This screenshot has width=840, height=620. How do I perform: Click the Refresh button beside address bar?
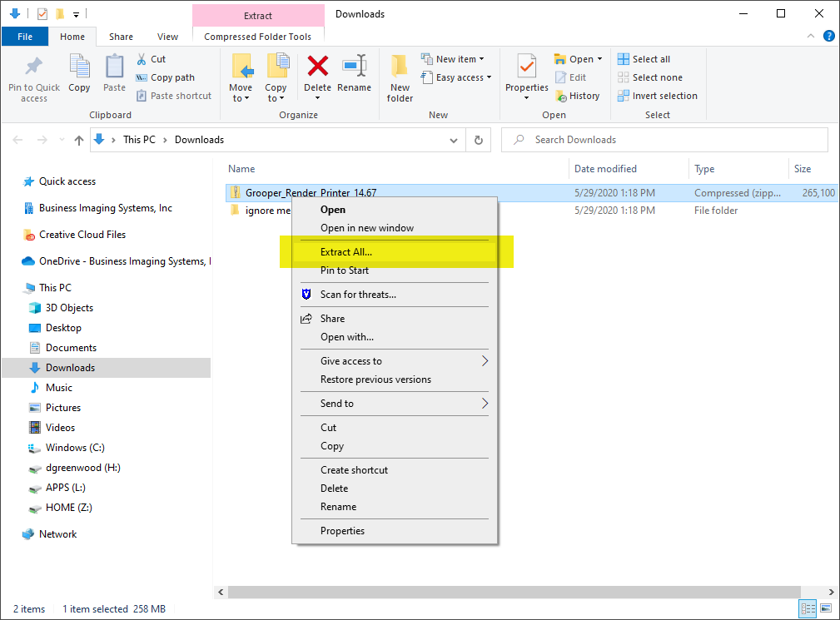(x=479, y=141)
